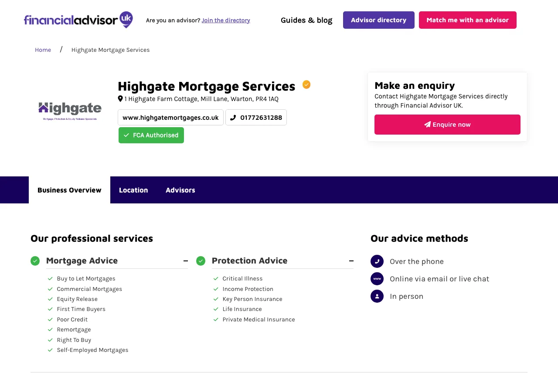Switch to the Location tab

pyautogui.click(x=133, y=190)
